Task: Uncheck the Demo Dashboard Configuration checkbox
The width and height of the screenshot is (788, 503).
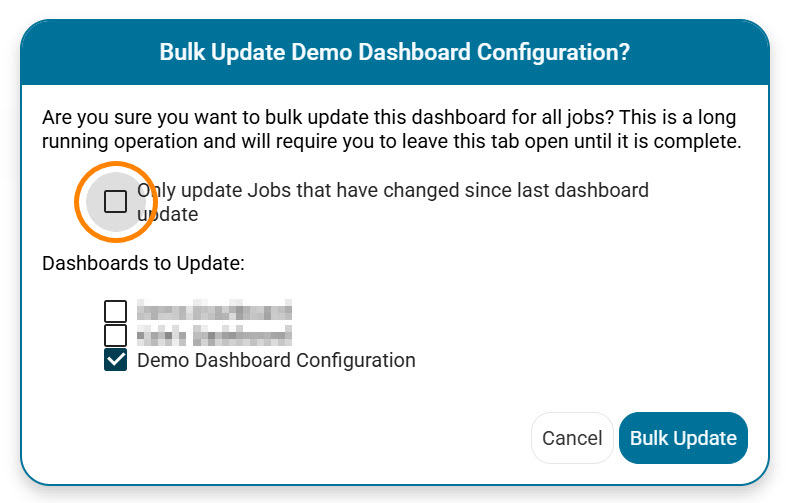Action: click(116, 360)
